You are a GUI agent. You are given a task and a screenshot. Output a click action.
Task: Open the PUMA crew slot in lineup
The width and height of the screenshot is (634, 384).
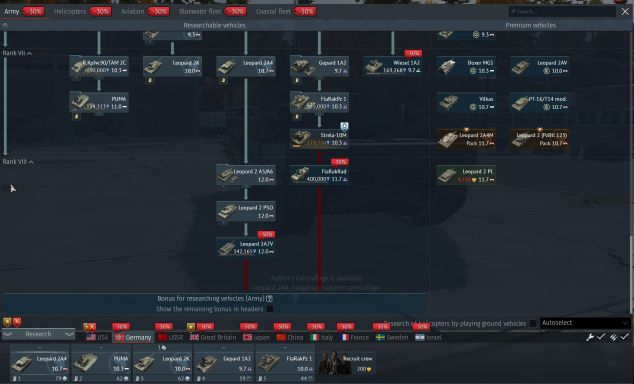click(x=101, y=363)
